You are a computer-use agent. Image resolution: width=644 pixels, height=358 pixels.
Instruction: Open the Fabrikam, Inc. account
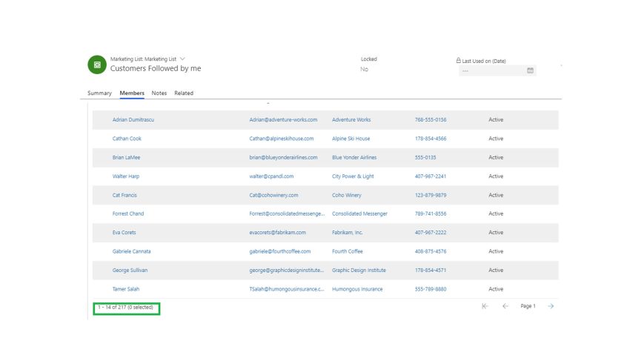(x=347, y=233)
